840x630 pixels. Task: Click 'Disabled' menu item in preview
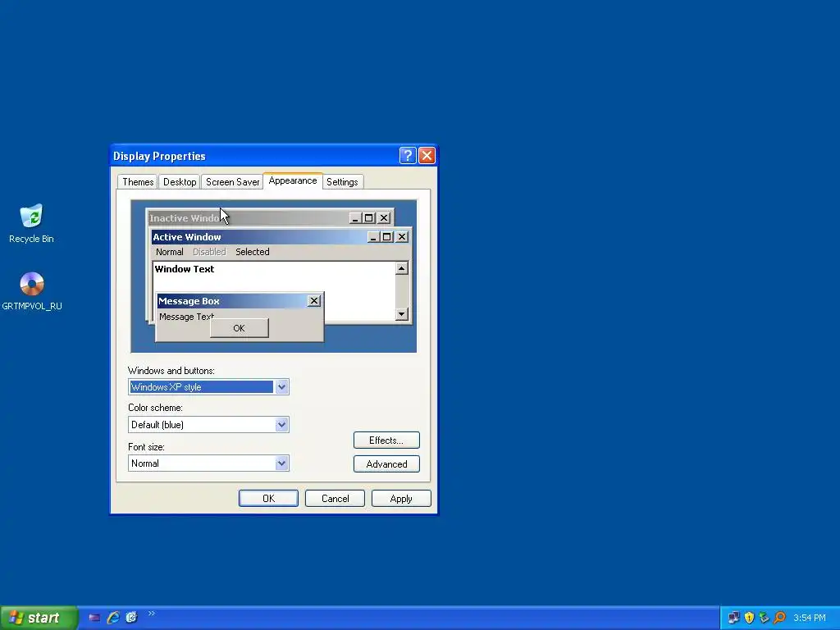tap(209, 252)
